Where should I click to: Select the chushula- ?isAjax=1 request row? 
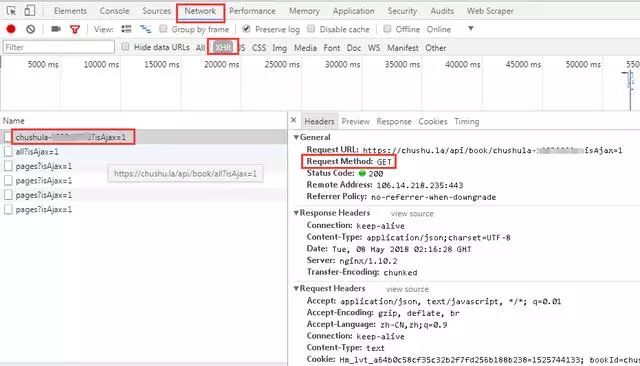[143, 137]
